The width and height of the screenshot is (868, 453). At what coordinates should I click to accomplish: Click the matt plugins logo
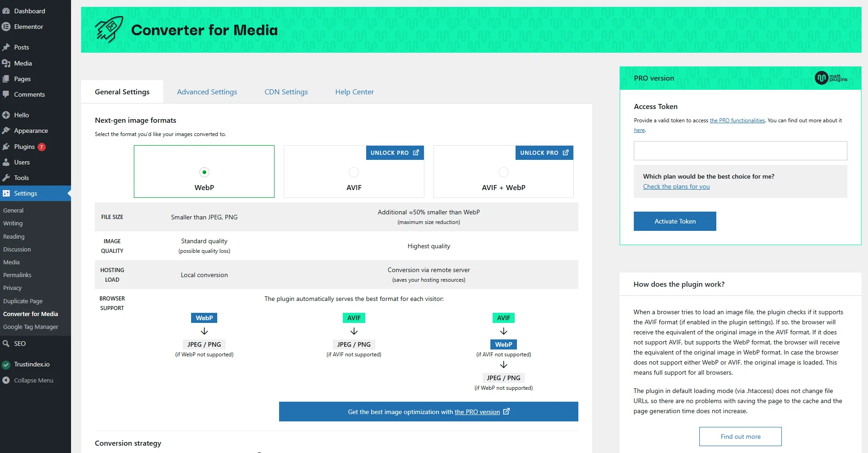[x=831, y=78]
